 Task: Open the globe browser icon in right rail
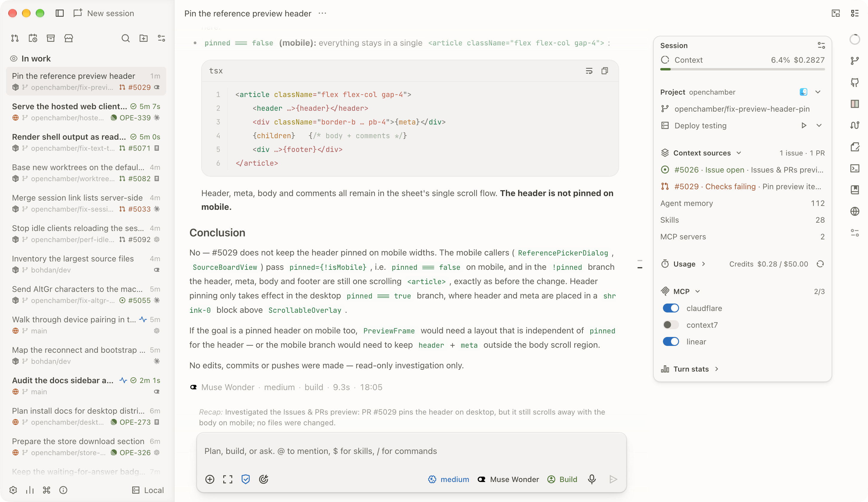click(x=855, y=211)
